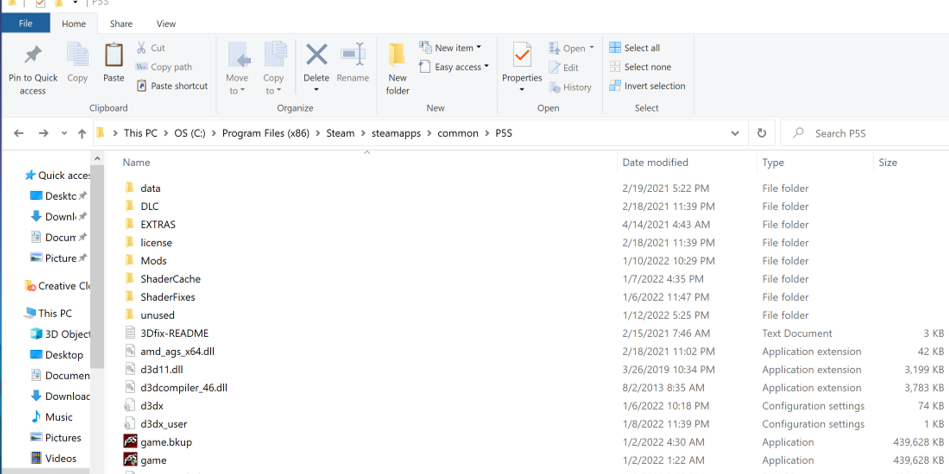The image size is (949, 474).
Task: Click the Copy ribbon icon
Action: [77, 56]
